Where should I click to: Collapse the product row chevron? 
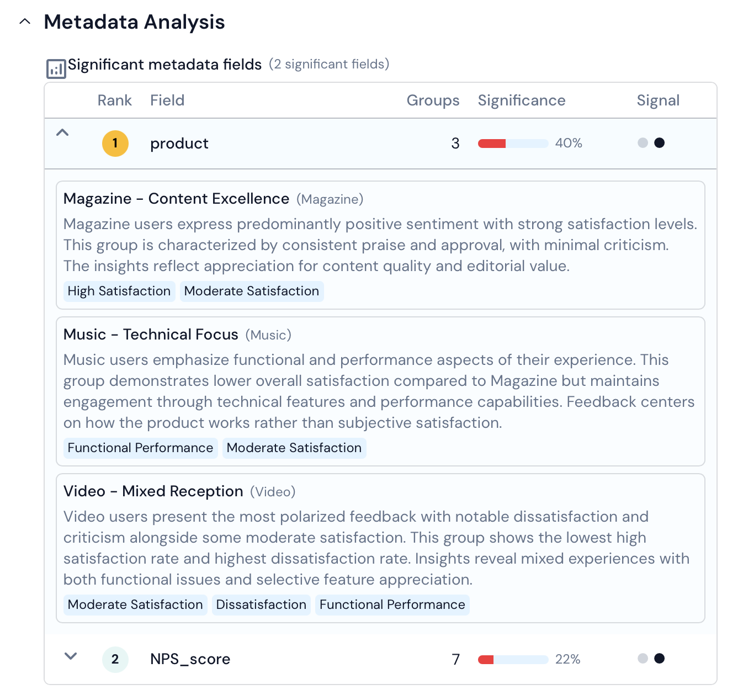pos(62,132)
